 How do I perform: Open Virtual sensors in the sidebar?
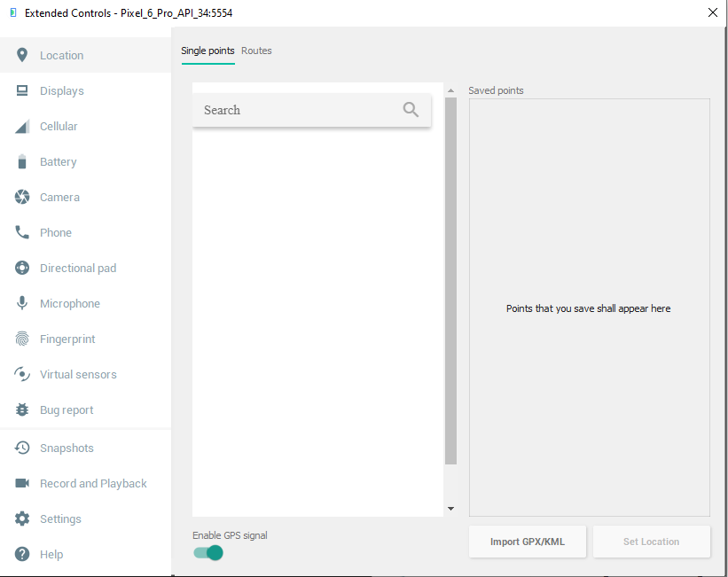pos(78,374)
